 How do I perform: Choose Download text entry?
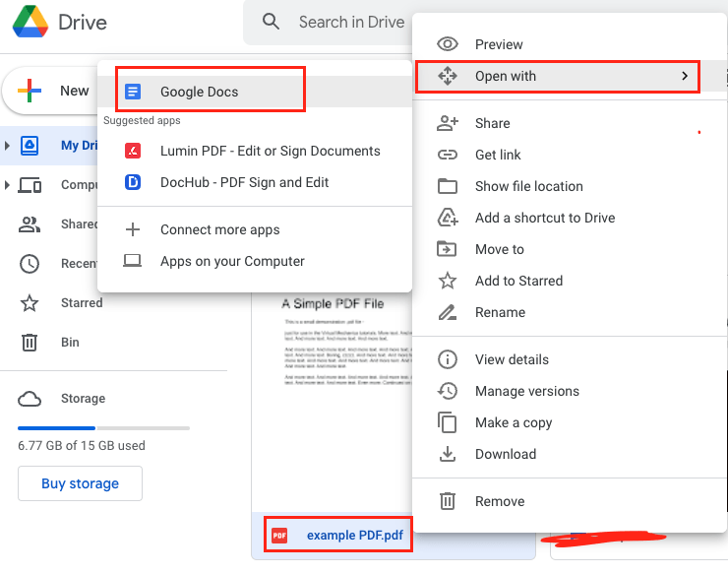click(506, 454)
